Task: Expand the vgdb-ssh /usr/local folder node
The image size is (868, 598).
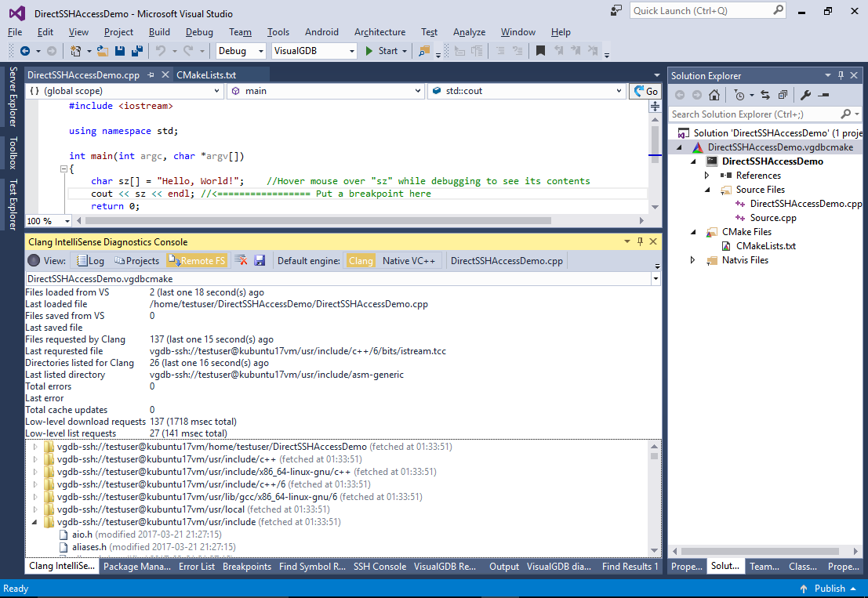Action: click(x=35, y=509)
